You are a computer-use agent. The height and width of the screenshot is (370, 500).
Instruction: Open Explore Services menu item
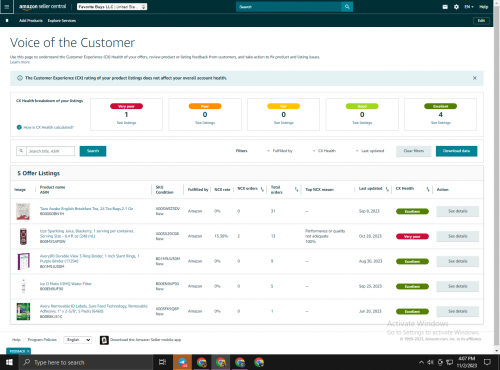[62, 21]
